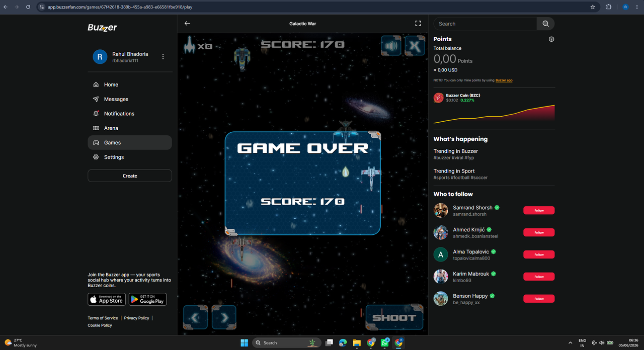
Task: Enter fullscreen mode for game
Action: point(418,24)
